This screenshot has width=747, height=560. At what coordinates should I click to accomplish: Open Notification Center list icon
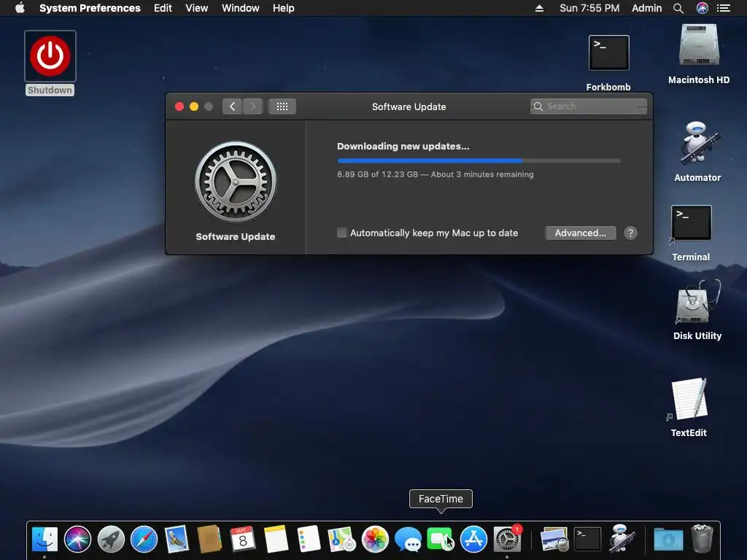tap(723, 8)
